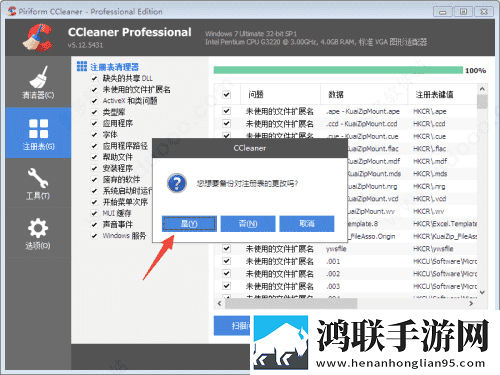Toggle the Missing Shared DLL (缺失的共享 DLL) checkbox
This screenshot has height=375, width=500.
[x=95, y=79]
